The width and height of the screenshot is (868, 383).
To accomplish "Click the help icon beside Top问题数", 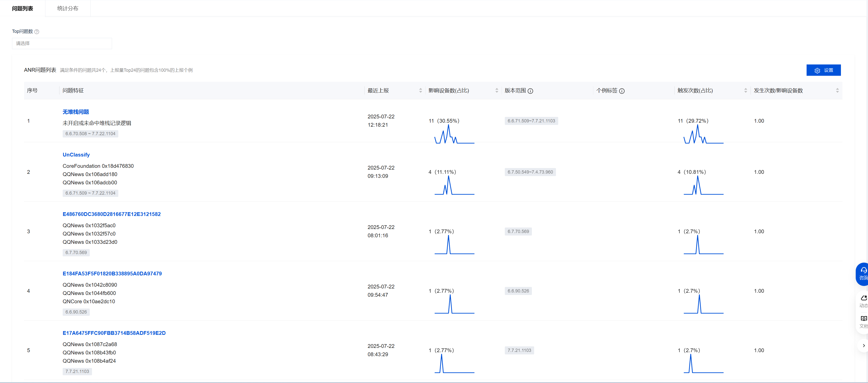I will 37,32.
